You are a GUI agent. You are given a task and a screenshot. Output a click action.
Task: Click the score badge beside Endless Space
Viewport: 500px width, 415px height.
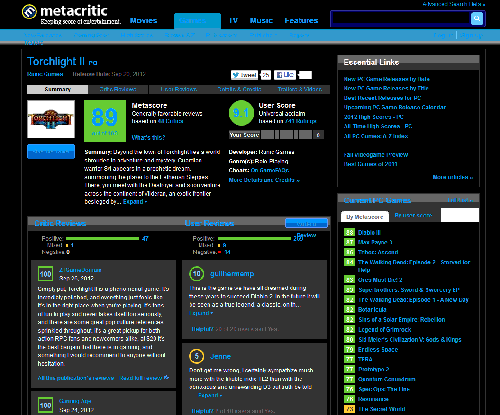coord(349,349)
